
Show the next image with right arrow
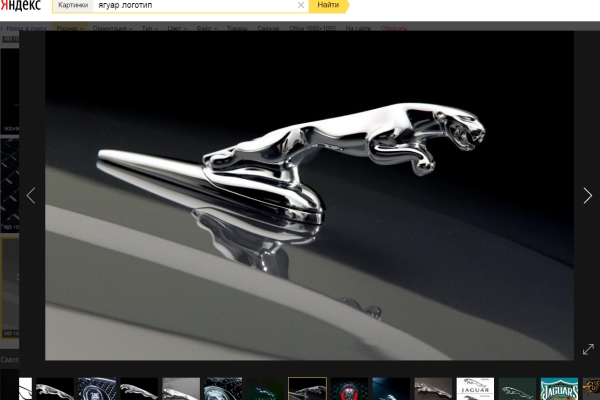[588, 196]
